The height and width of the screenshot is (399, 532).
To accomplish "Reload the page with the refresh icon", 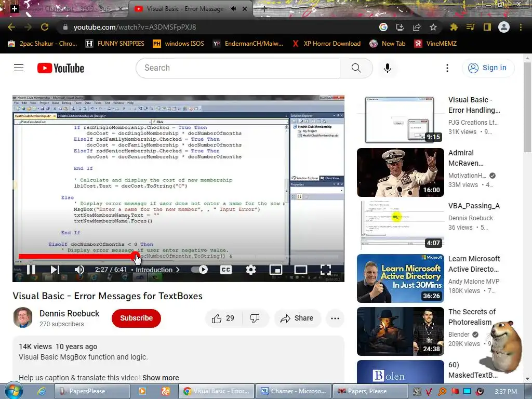I will [45, 27].
